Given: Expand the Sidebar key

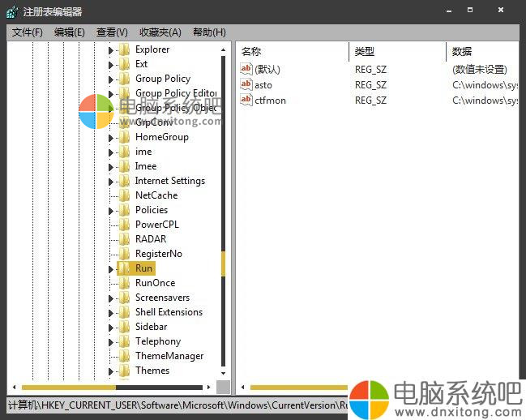Looking at the screenshot, I should tap(111, 328).
